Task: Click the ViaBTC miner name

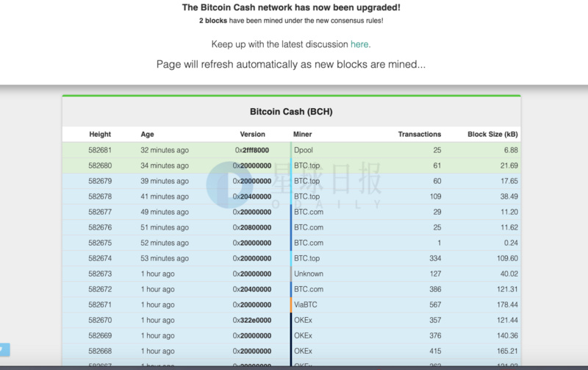Action: 306,305
